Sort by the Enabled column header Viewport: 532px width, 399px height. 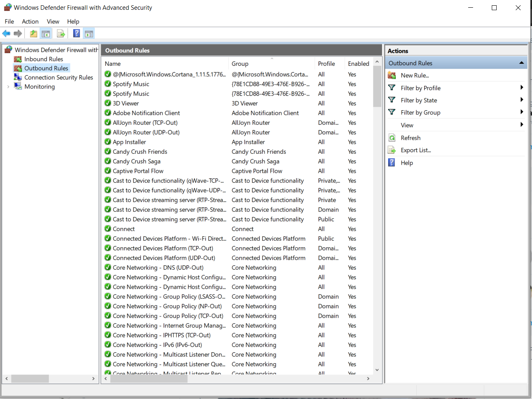(358, 63)
